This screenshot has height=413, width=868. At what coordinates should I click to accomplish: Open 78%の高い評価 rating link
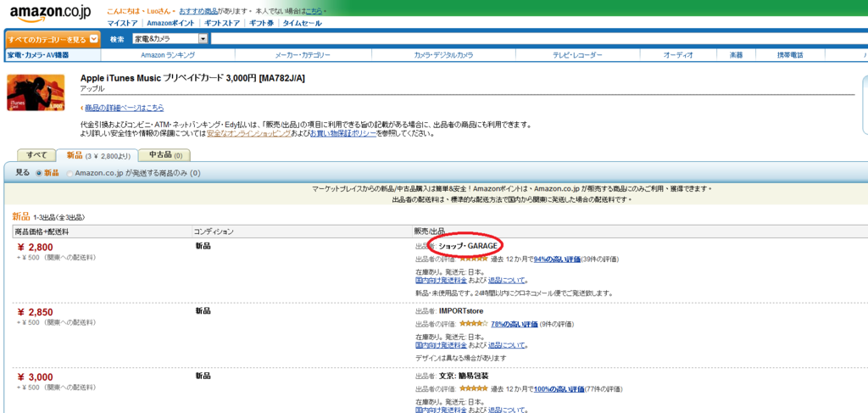point(515,325)
